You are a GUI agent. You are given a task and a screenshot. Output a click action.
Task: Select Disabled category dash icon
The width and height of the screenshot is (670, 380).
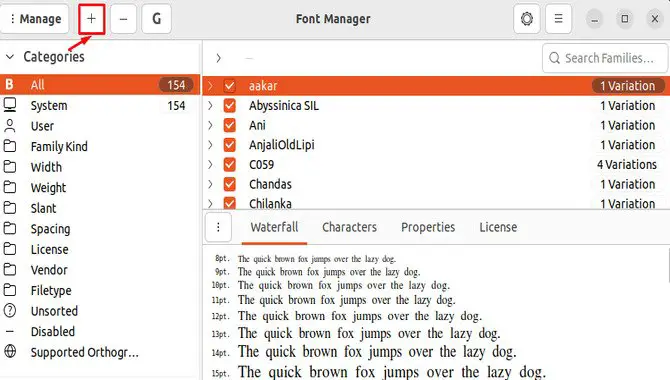coord(10,331)
